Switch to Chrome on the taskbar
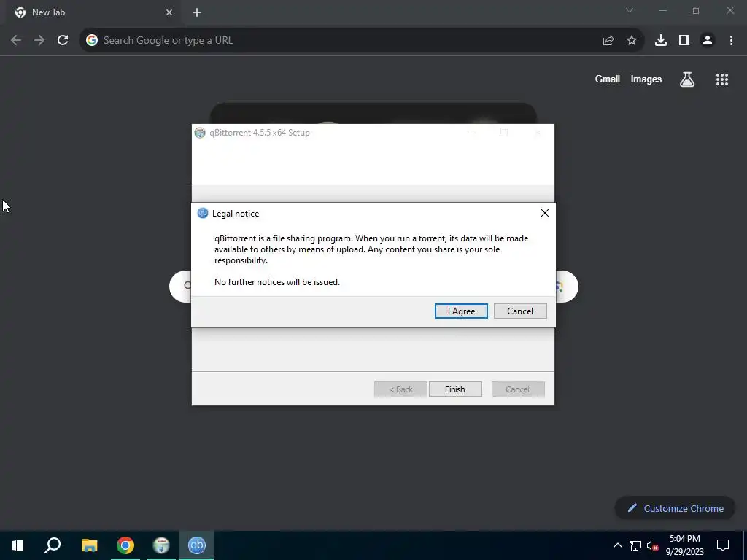The image size is (747, 560). pyautogui.click(x=125, y=545)
